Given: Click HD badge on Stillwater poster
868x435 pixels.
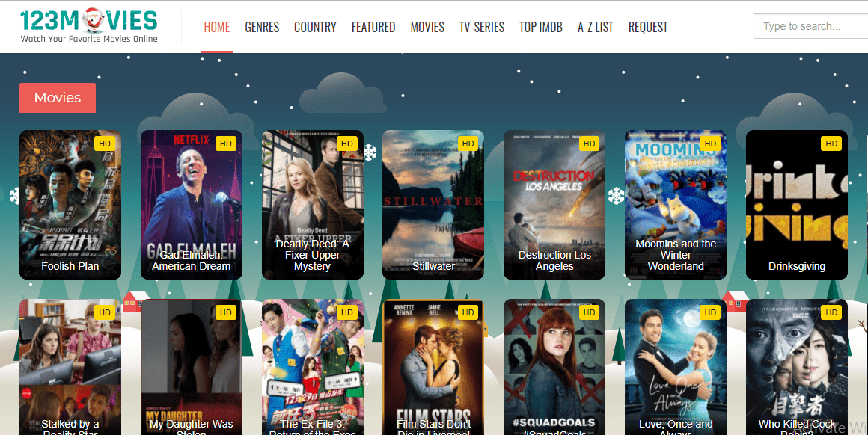Looking at the screenshot, I should tap(468, 144).
